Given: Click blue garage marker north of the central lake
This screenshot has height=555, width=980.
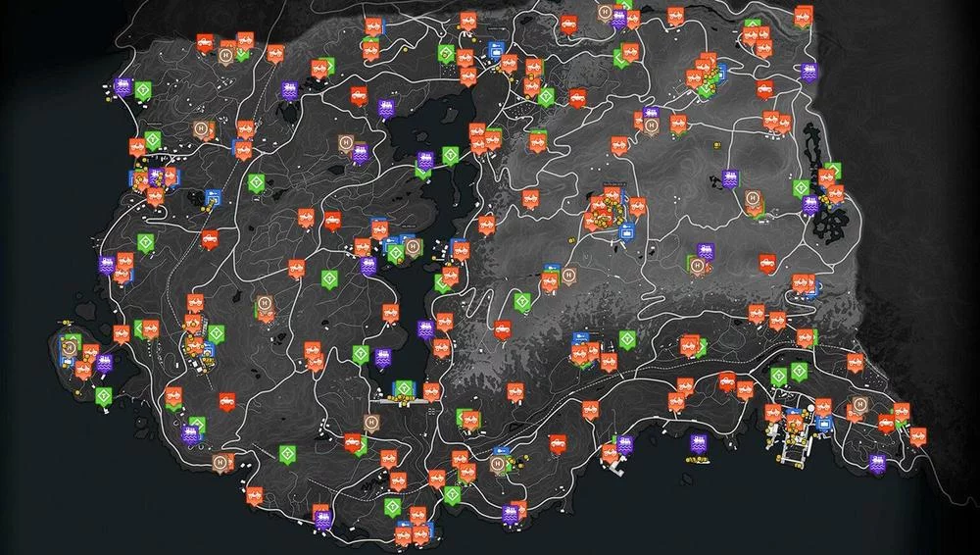Looking at the screenshot, I should (x=496, y=50).
